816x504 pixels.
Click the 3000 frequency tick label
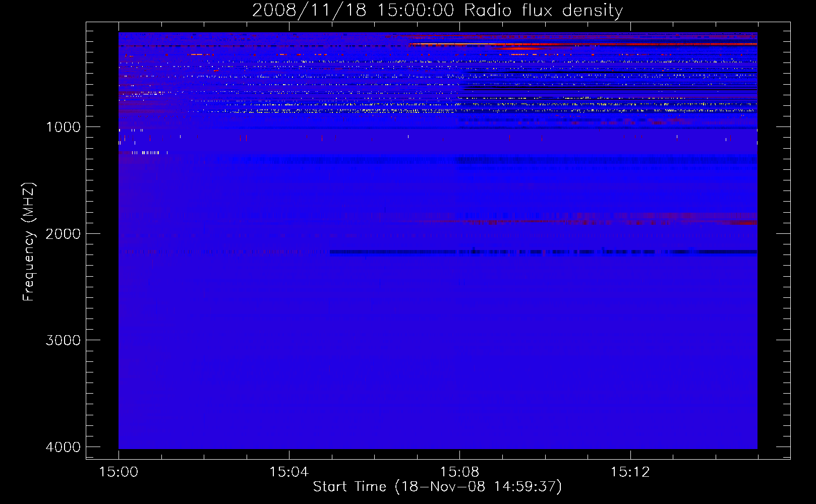point(63,340)
